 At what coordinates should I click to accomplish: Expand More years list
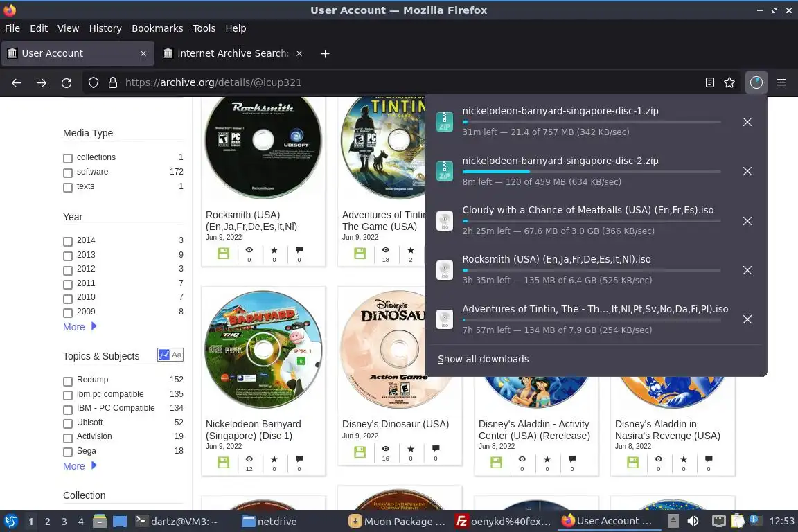pyautogui.click(x=80, y=327)
